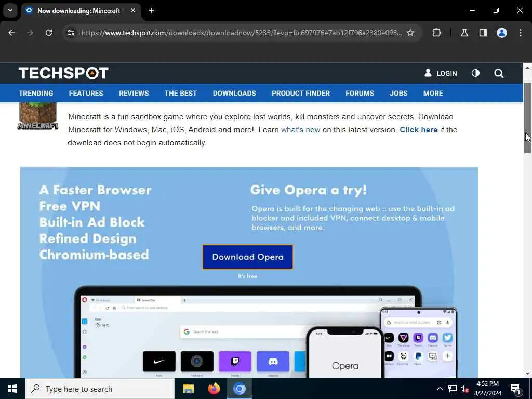Click the address bar URL
The width and height of the screenshot is (532, 399).
(x=242, y=33)
